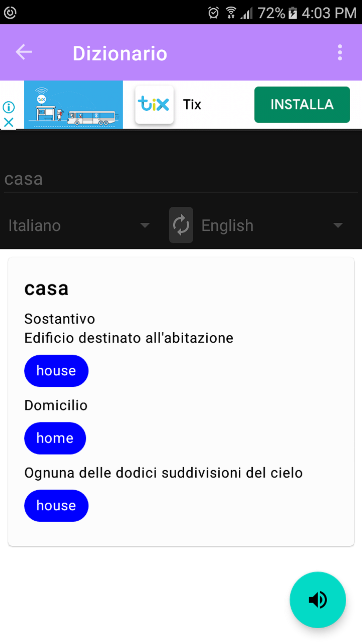Tap the alarm icon in status bar
Image resolution: width=362 pixels, height=644 pixels.
(x=213, y=13)
